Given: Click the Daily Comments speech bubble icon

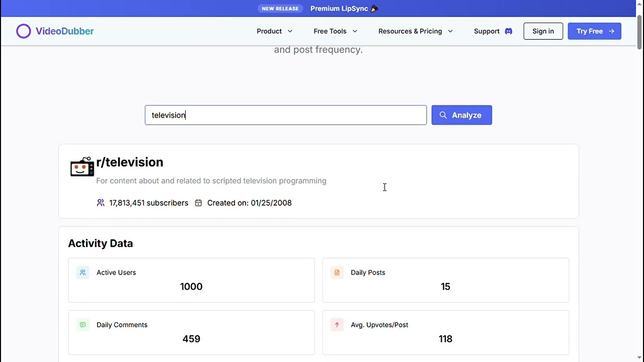Looking at the screenshot, I should pyautogui.click(x=83, y=325).
